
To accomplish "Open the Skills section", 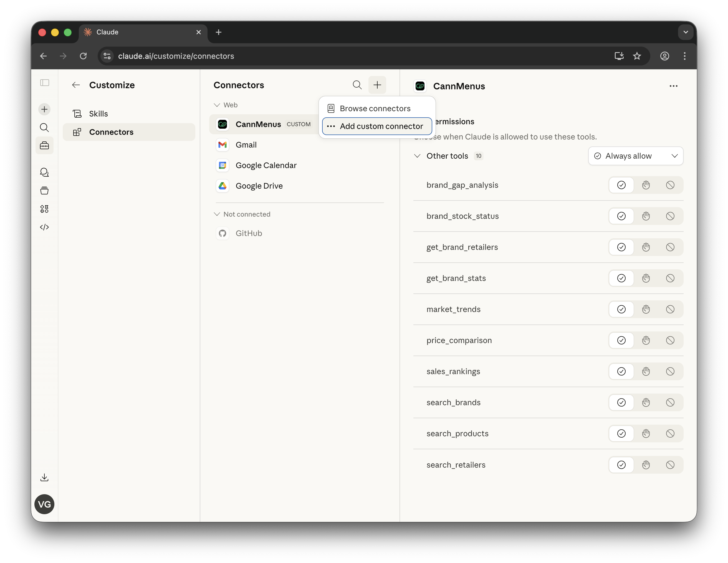I will click(x=98, y=113).
